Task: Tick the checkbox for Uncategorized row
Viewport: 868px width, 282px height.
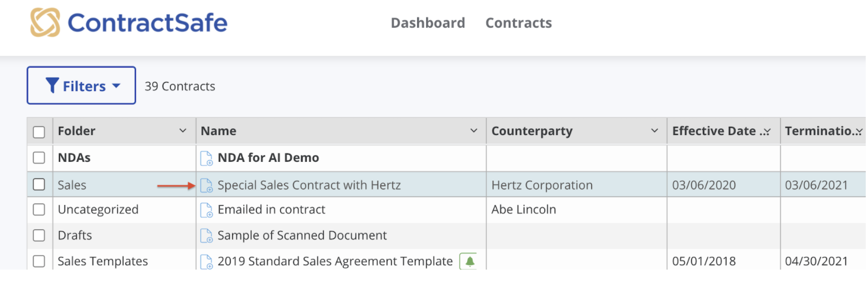Action: point(39,210)
